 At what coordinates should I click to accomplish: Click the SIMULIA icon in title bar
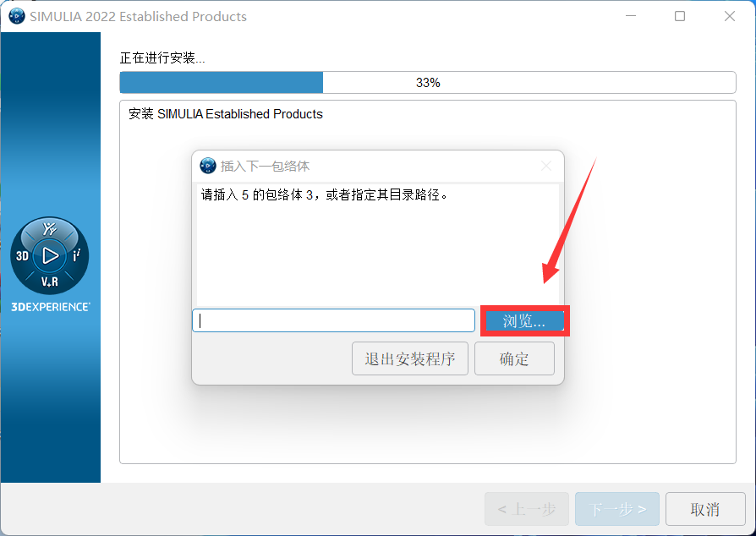pyautogui.click(x=17, y=16)
